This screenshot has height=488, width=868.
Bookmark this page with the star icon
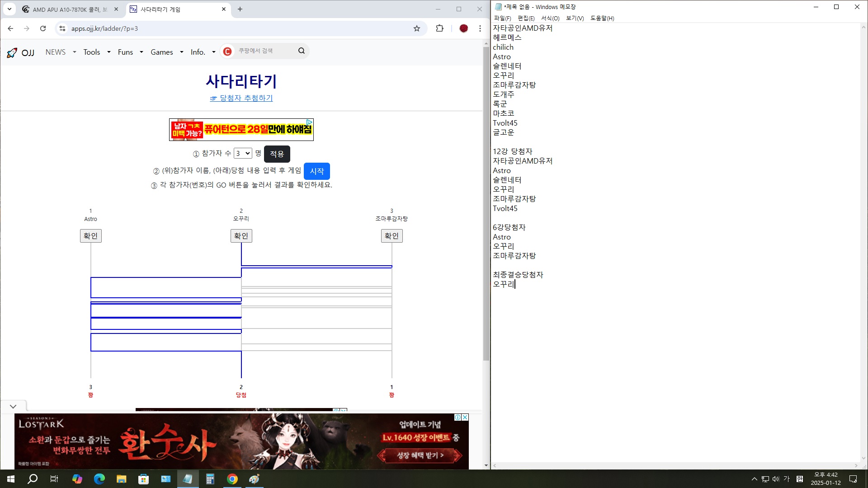417,28
